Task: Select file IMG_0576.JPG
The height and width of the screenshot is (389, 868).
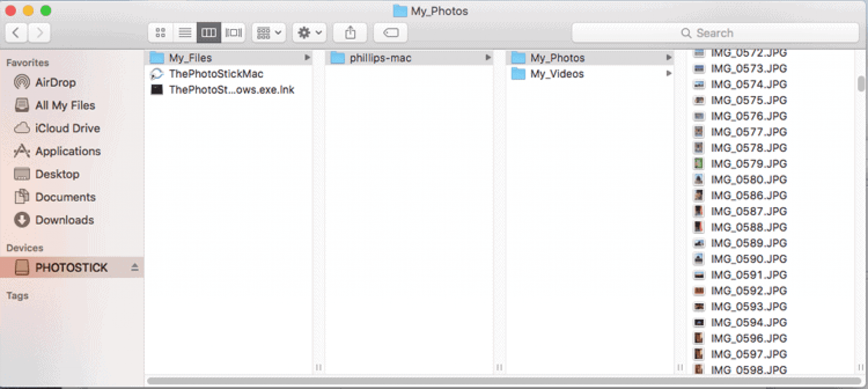Action: (748, 116)
